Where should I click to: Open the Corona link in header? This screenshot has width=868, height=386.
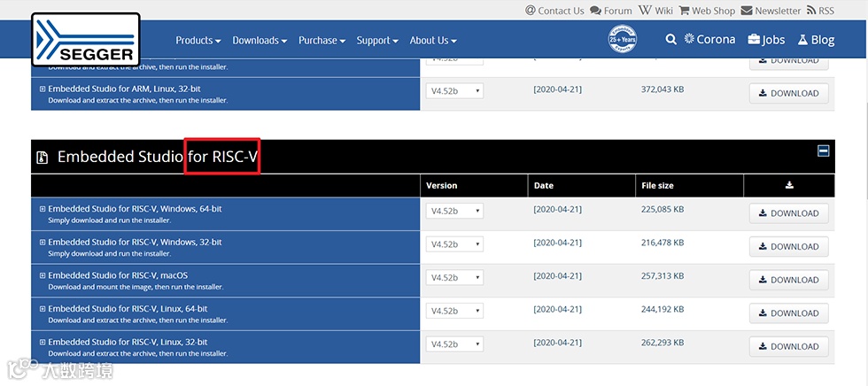point(710,39)
